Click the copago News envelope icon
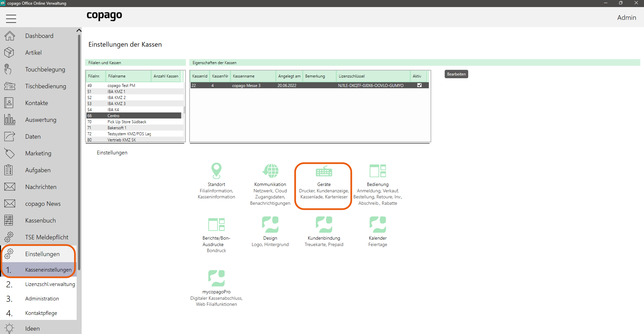The width and height of the screenshot is (644, 334). click(x=10, y=203)
